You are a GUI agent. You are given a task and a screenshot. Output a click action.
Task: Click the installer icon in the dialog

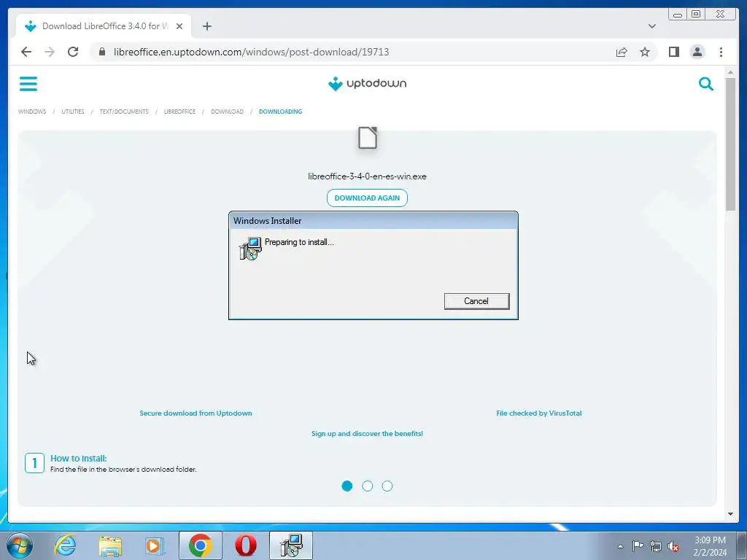pos(250,248)
